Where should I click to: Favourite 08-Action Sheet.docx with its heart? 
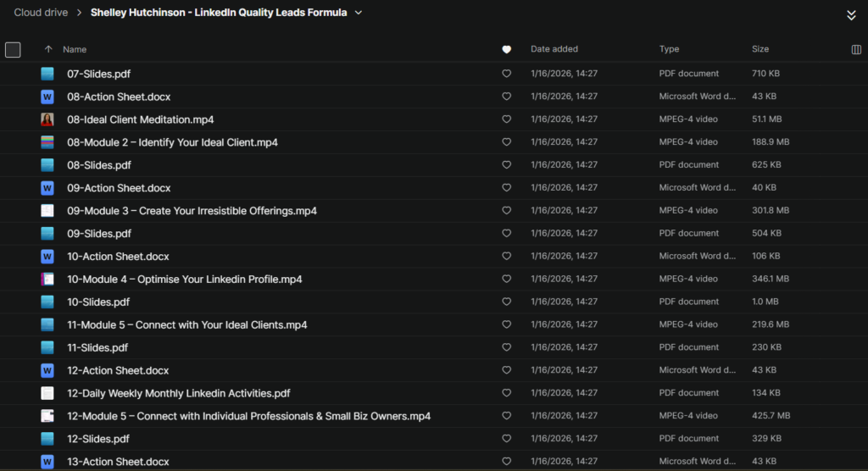tap(507, 97)
